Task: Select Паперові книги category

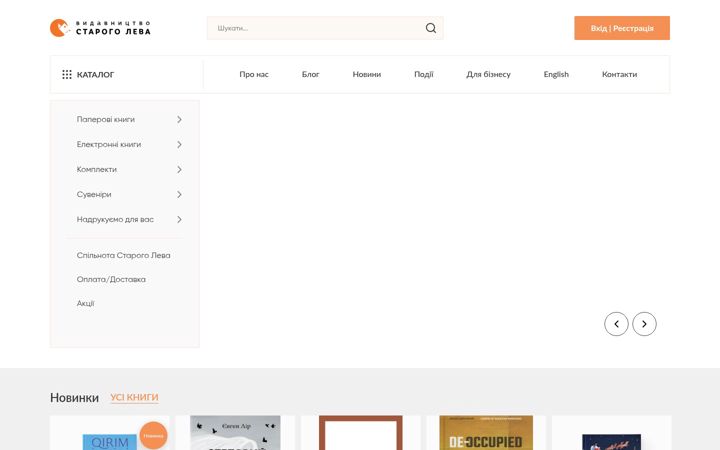Action: tap(106, 119)
